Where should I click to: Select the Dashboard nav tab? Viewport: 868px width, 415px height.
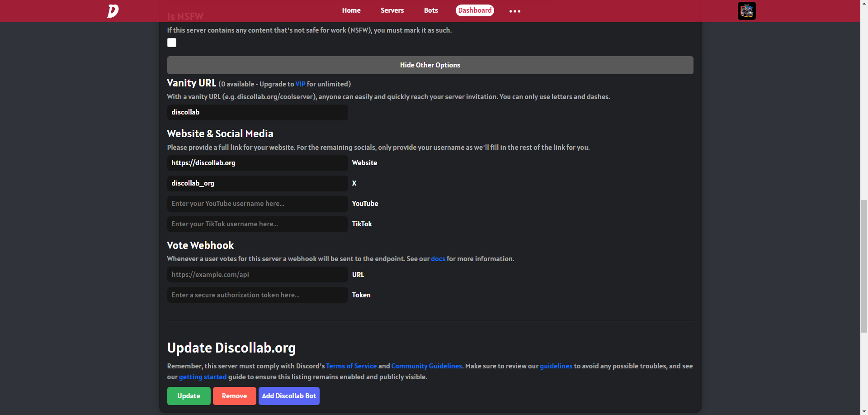pos(475,10)
